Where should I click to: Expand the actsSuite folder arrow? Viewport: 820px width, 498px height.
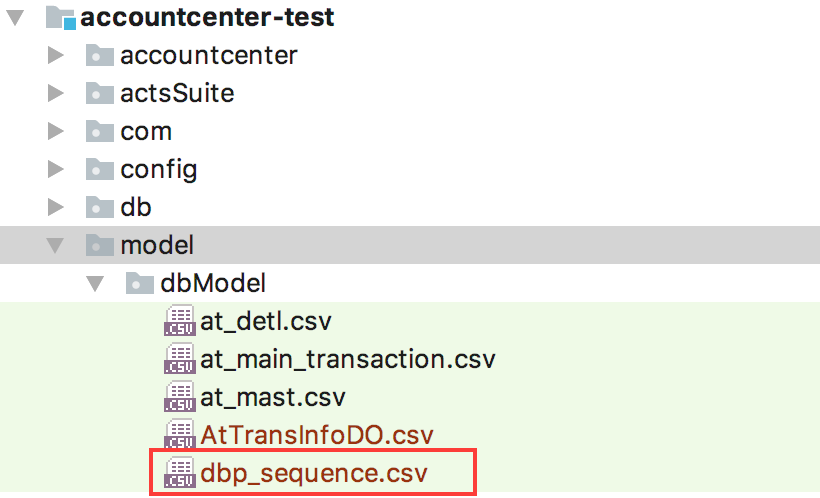(55, 93)
